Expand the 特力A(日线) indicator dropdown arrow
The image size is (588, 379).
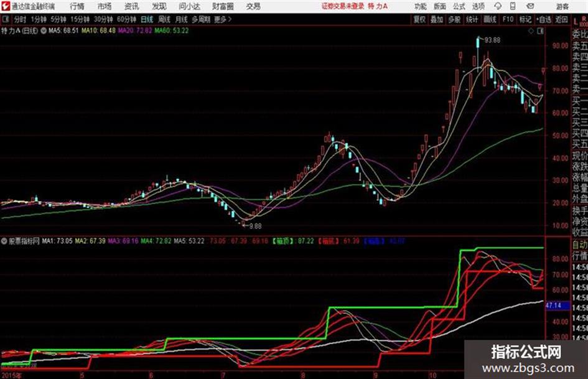point(44,30)
